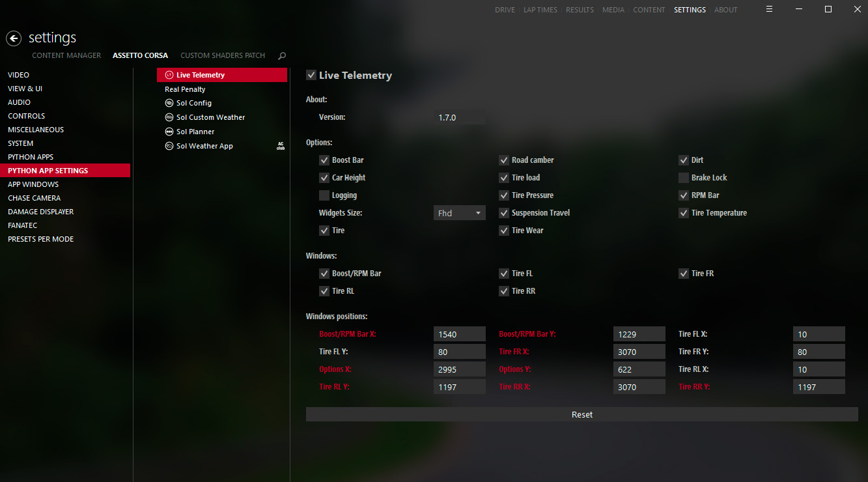Click the Boost/RPM Bar X input field
The width and height of the screenshot is (868, 482).
[x=460, y=334]
